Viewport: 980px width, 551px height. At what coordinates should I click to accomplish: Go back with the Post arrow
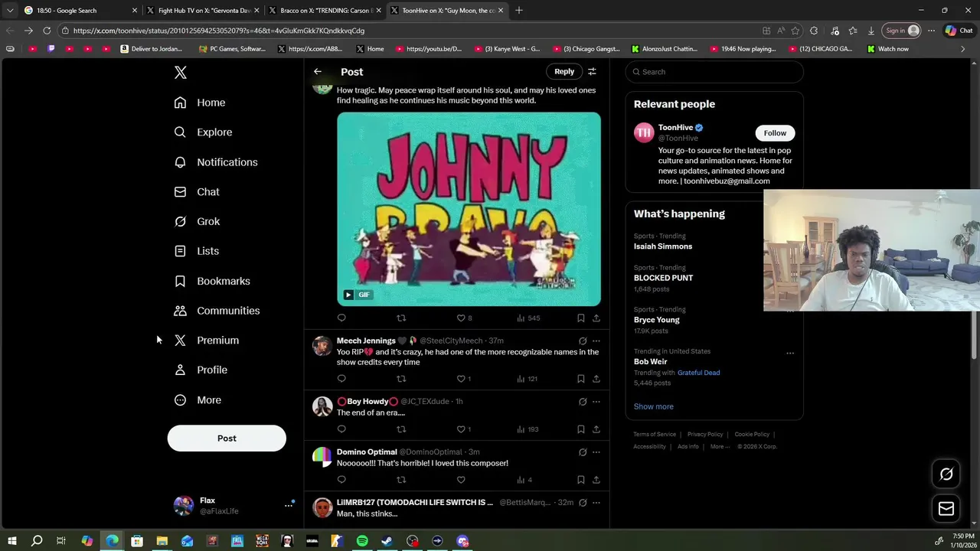pyautogui.click(x=318, y=72)
